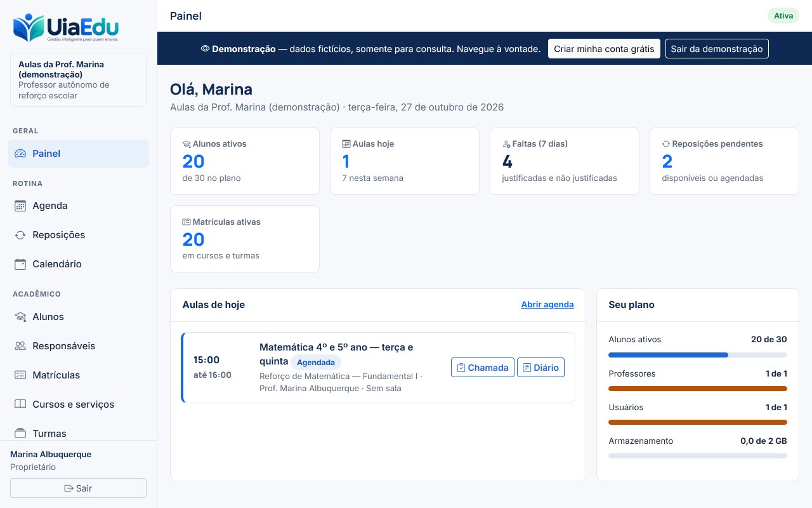812x508 pixels.
Task: Click the Reposições pendentes stat card
Action: click(724, 161)
